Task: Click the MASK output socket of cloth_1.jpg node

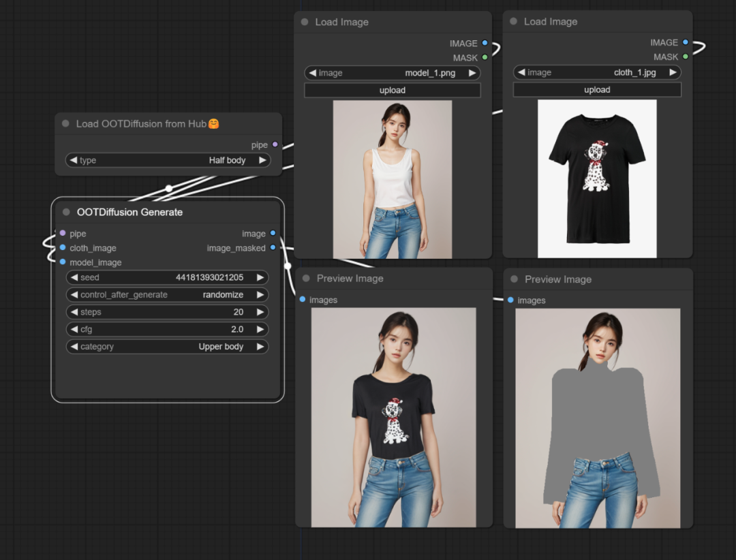Action: (x=686, y=57)
